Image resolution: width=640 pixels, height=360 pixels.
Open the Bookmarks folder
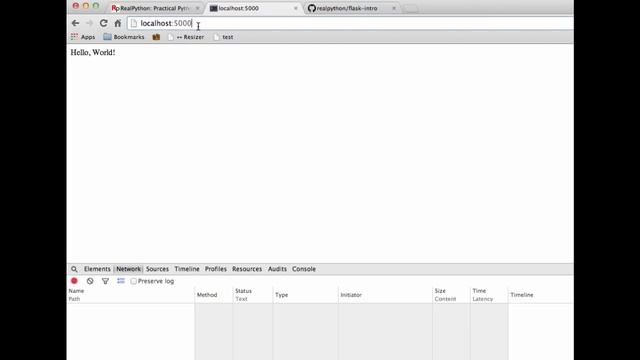click(124, 37)
